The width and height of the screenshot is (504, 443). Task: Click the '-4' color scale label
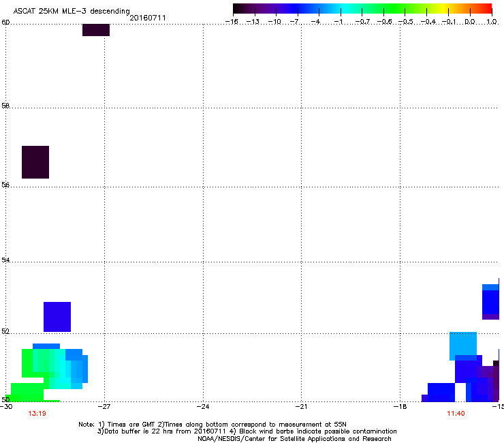pyautogui.click(x=316, y=22)
